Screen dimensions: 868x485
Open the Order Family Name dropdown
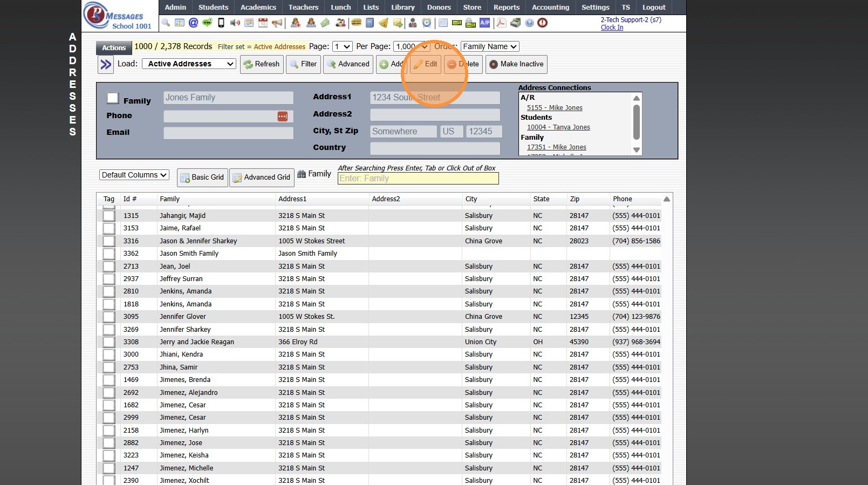coord(489,47)
